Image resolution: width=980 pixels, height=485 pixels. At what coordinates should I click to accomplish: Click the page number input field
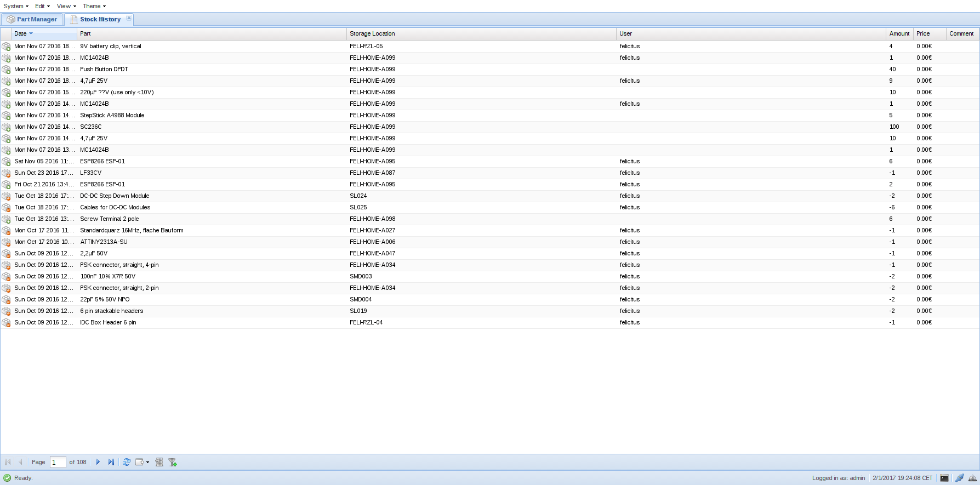point(58,462)
